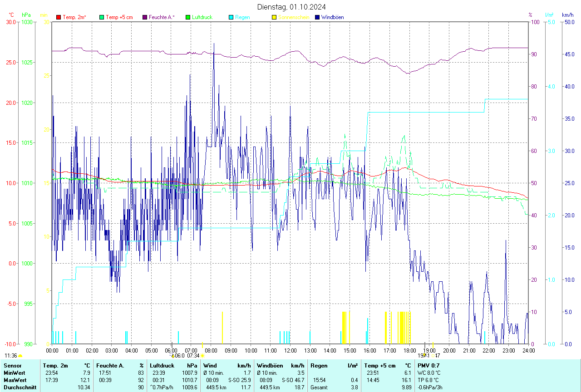This screenshot has height=392, width=581.
Task: Click the green Temp +5 cm legend square
Action: (x=102, y=17)
